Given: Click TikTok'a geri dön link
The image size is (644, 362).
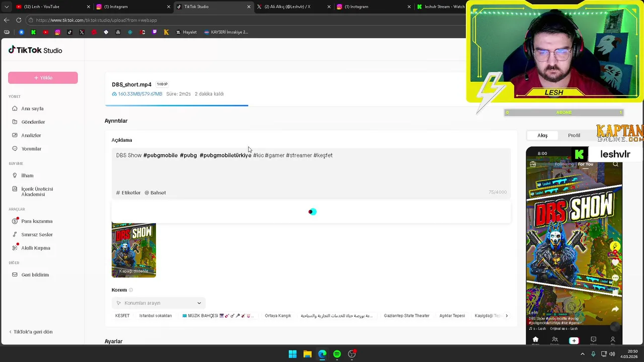Looking at the screenshot, I should pyautogui.click(x=31, y=332).
